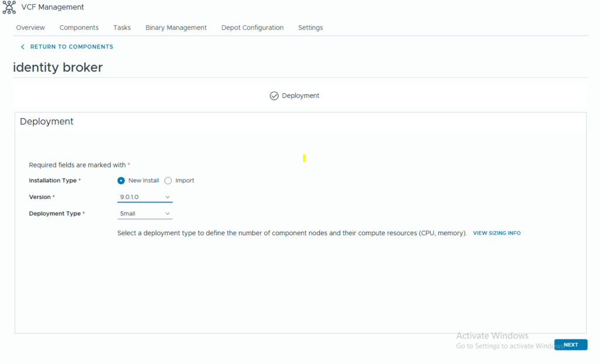600x364 pixels.
Task: Select the New Install radio button
Action: (x=121, y=181)
